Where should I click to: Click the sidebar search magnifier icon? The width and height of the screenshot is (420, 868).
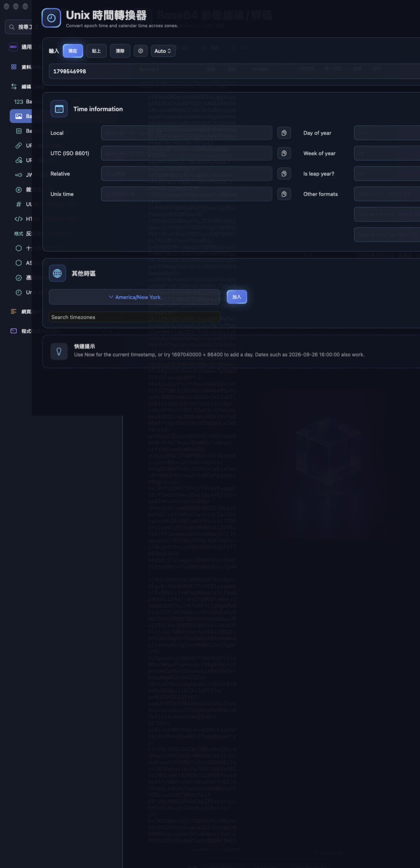click(x=12, y=27)
